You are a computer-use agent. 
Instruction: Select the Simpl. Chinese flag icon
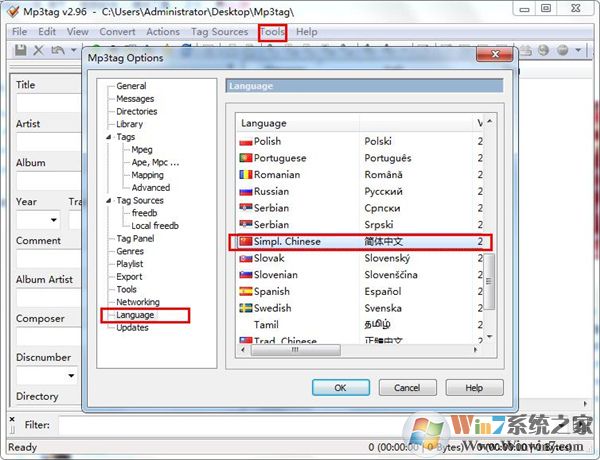(x=245, y=242)
